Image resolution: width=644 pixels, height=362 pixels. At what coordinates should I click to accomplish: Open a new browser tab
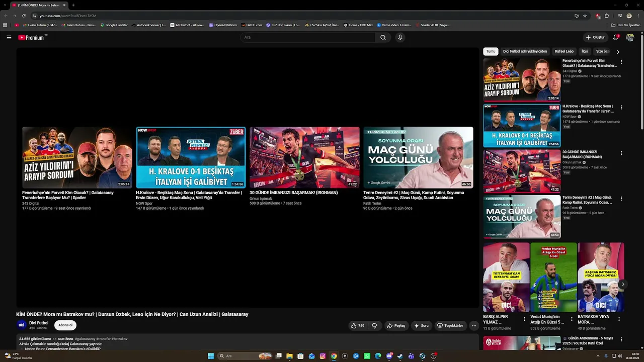tap(73, 5)
